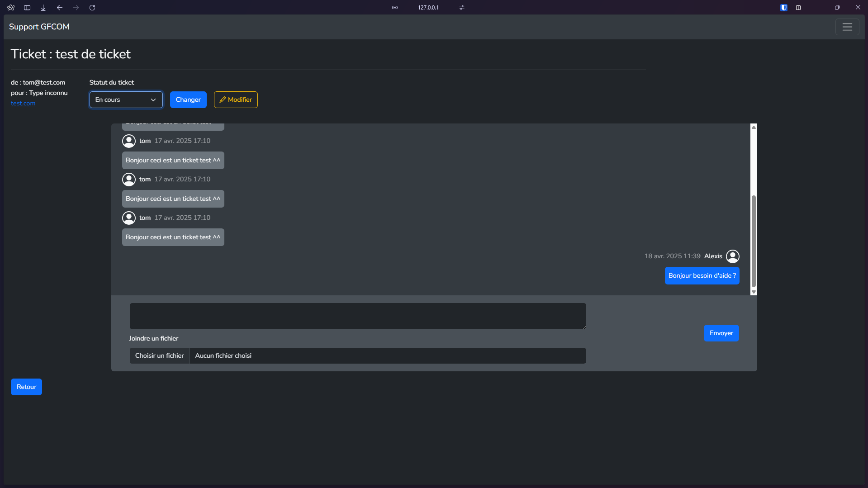Screen dimensions: 868x488
Task: Click 'Choisir un fichier' file chooser
Action: tap(159, 356)
